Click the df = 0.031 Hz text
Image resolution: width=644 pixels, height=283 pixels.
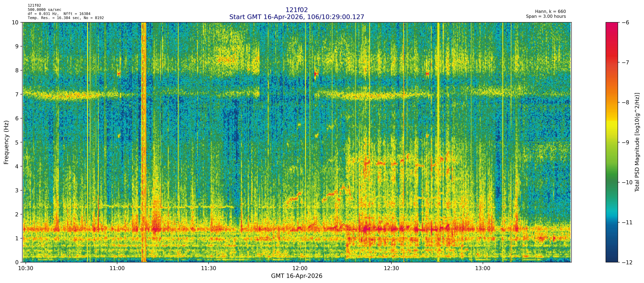(x=43, y=14)
